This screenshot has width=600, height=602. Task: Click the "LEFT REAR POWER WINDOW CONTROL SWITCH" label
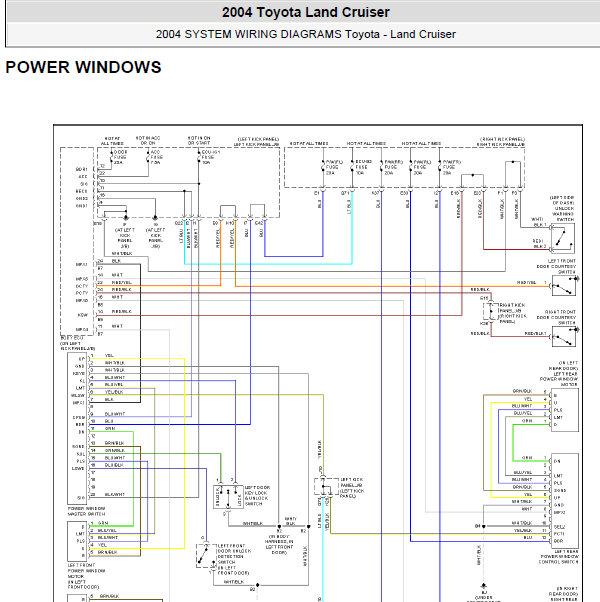[x=559, y=556]
